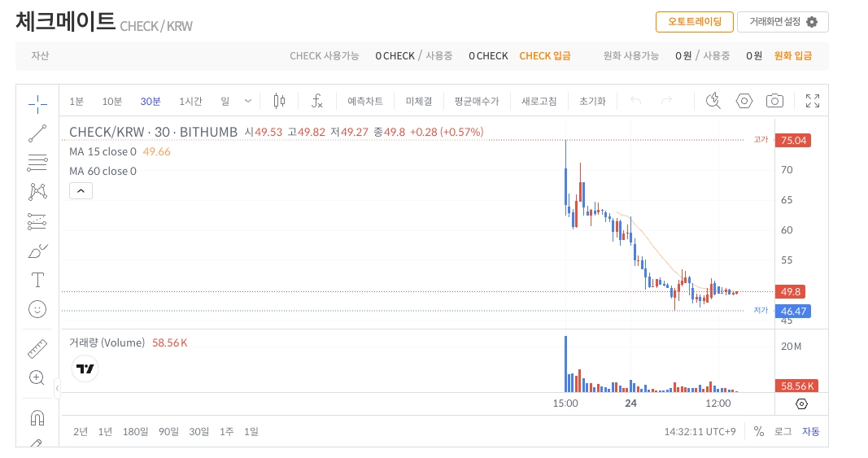The image size is (868, 458).
Task: Set date range to 180일
Action: point(135,431)
